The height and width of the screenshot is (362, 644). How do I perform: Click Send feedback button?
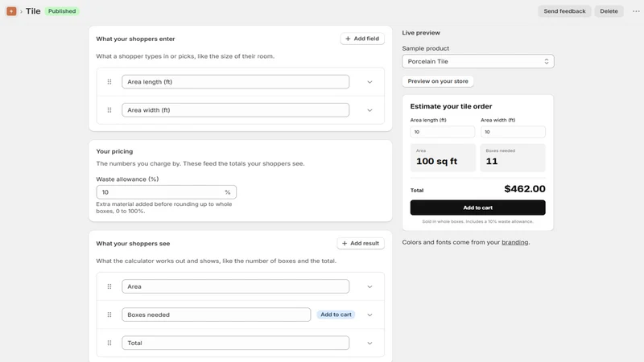click(x=564, y=11)
